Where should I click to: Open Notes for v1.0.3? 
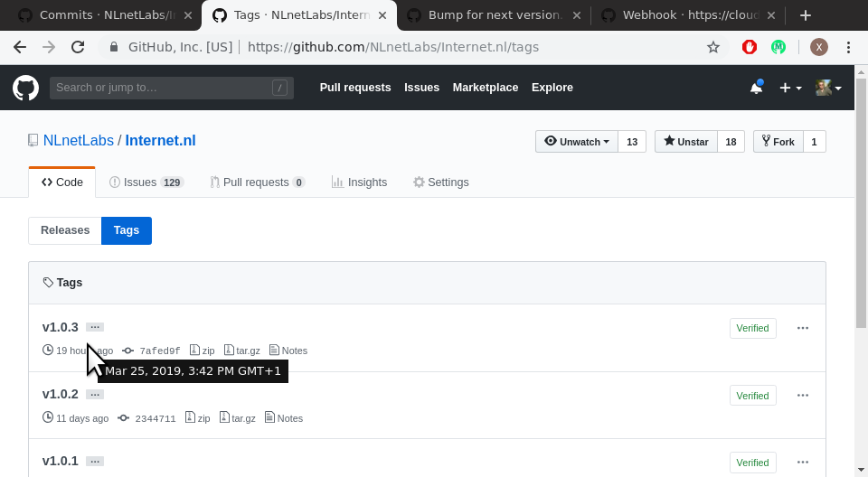288,351
